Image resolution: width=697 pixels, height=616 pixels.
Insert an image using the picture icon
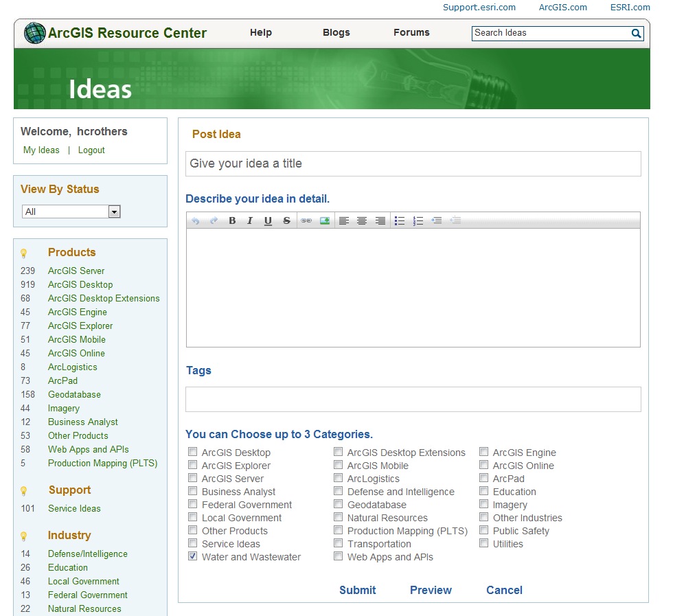tap(325, 220)
